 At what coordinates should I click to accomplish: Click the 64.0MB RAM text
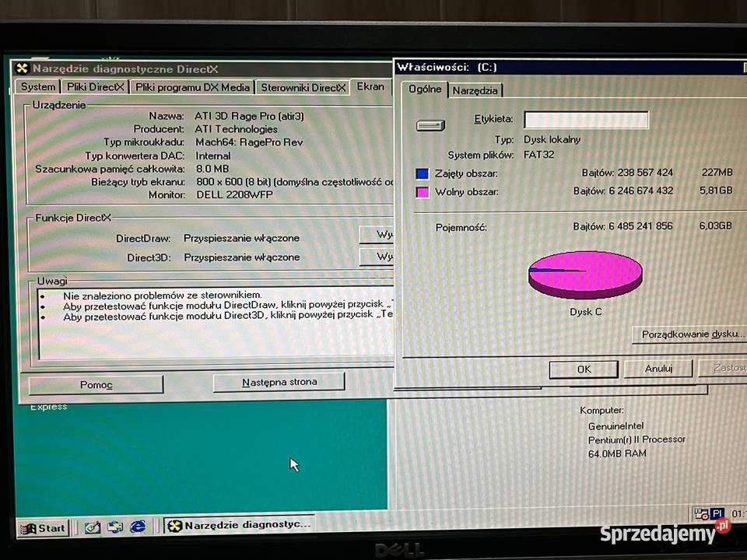tap(617, 453)
